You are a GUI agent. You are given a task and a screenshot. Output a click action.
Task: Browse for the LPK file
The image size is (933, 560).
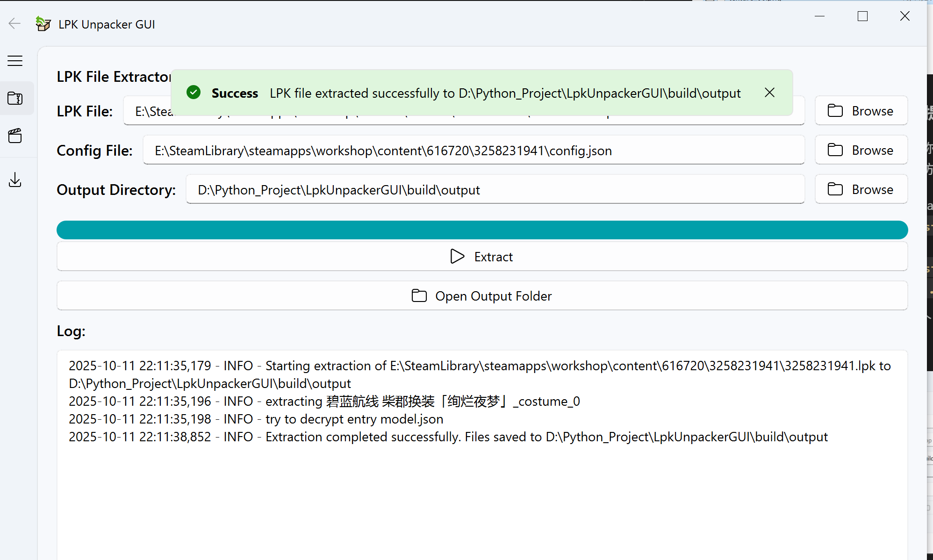[861, 111]
